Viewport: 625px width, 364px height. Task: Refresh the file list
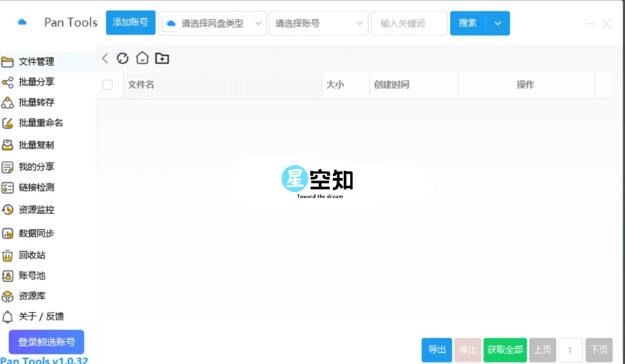pyautogui.click(x=122, y=58)
